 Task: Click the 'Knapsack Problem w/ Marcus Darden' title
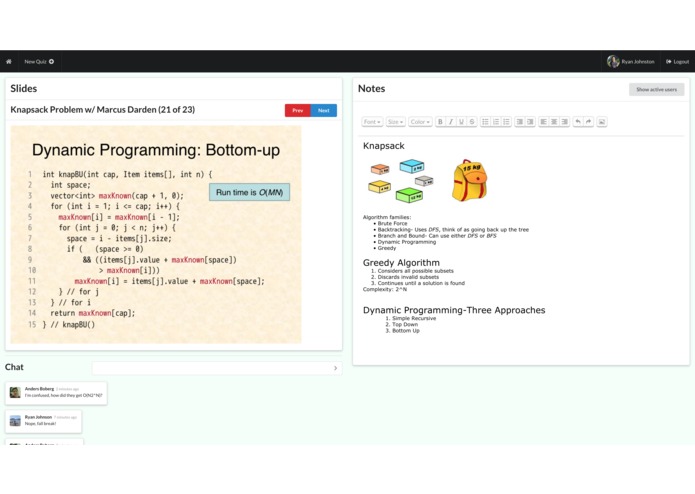coord(102,109)
